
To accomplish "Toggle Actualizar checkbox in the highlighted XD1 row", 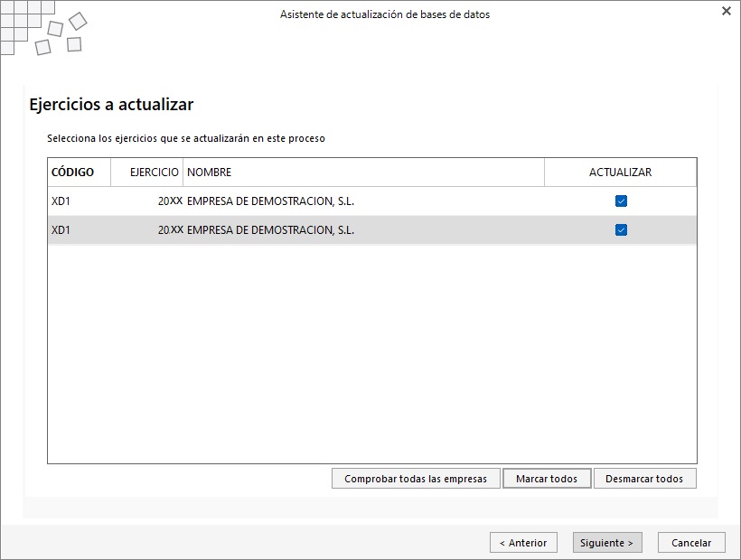I will pos(621,230).
